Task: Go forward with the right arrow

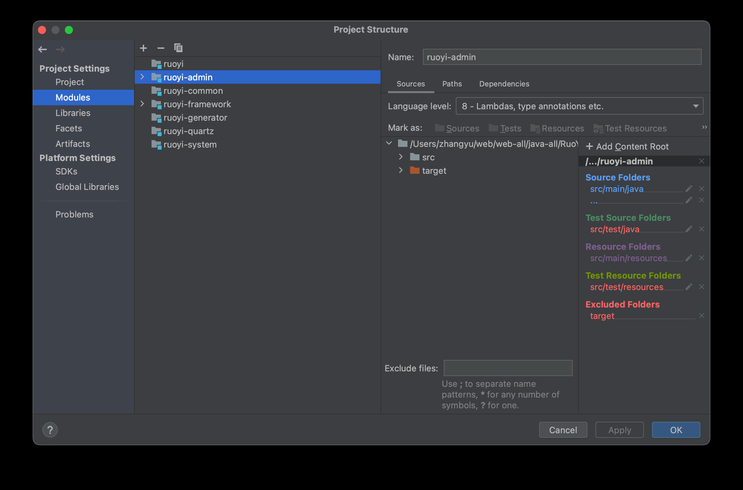Action: (60, 49)
